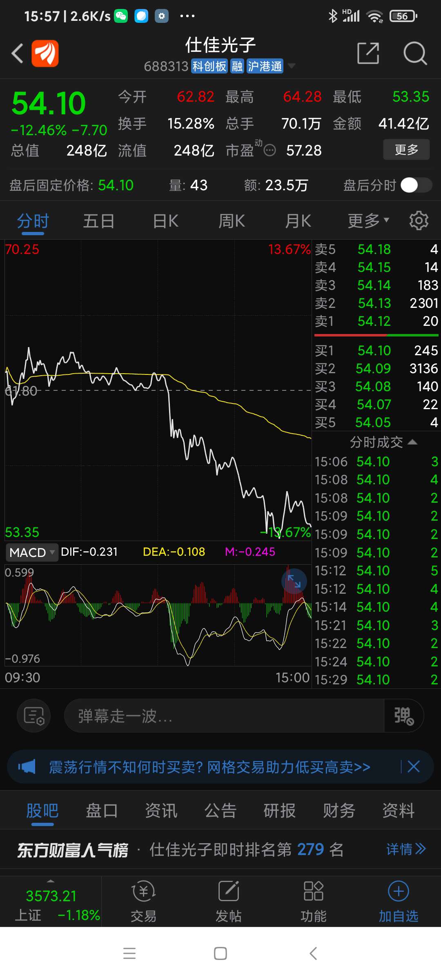This screenshot has width=441, height=980.
Task: Tap Android back navigation button
Action: tap(313, 953)
